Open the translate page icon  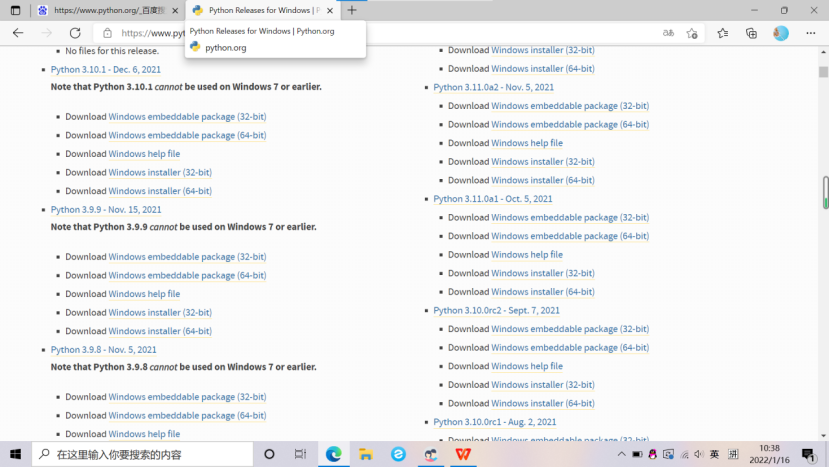[668, 33]
